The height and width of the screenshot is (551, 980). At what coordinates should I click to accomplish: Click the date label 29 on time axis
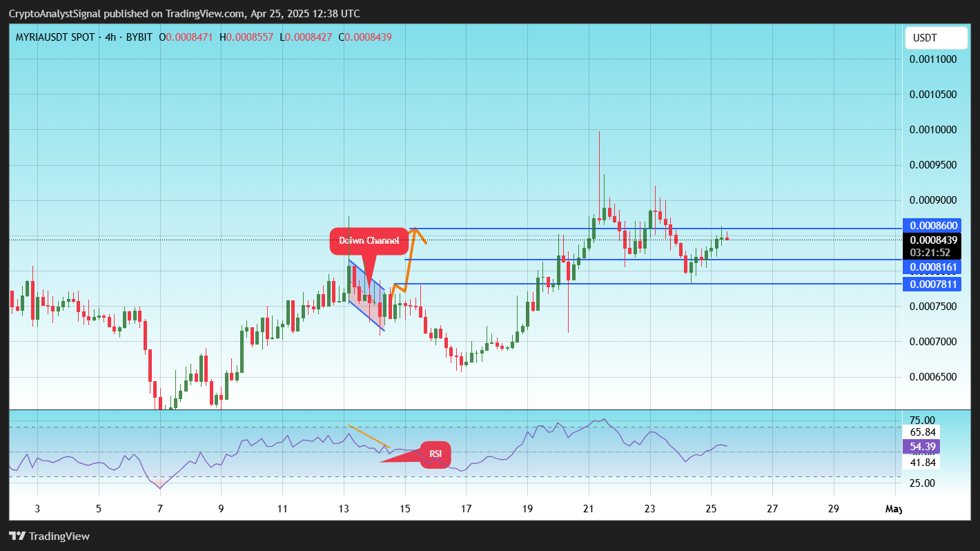[834, 509]
